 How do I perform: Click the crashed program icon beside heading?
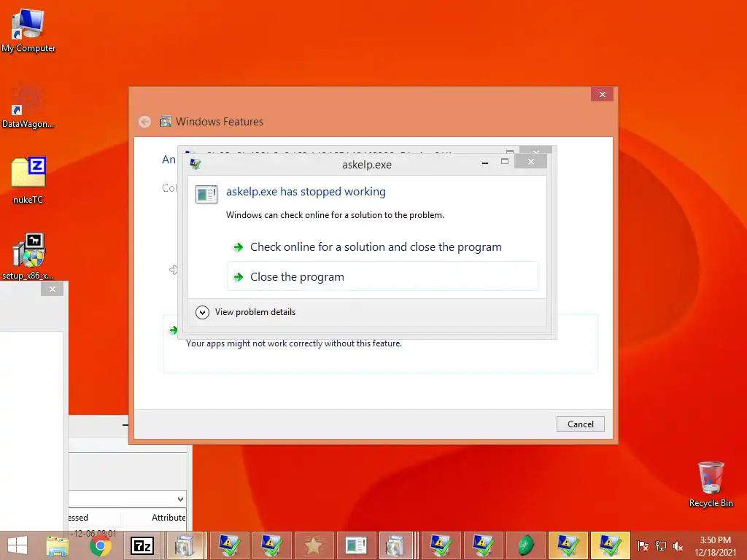pyautogui.click(x=206, y=194)
